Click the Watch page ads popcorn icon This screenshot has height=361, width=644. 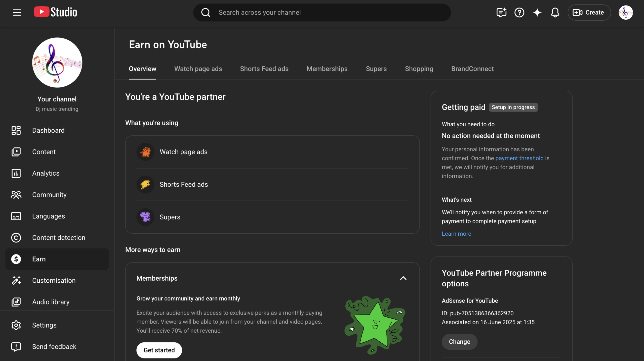coord(145,152)
